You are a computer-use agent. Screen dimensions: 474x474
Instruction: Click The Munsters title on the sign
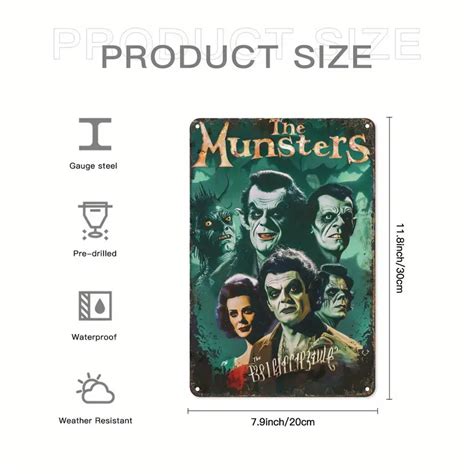click(285, 143)
